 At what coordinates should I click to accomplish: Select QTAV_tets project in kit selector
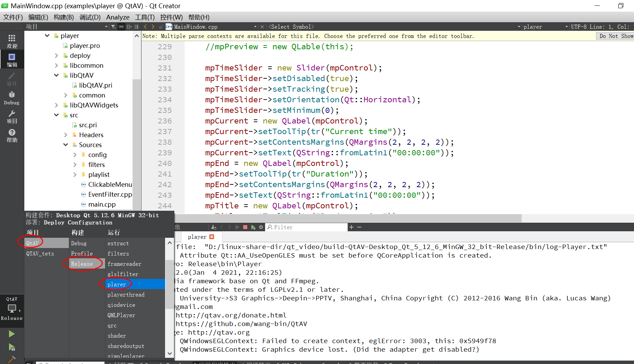tap(47, 253)
